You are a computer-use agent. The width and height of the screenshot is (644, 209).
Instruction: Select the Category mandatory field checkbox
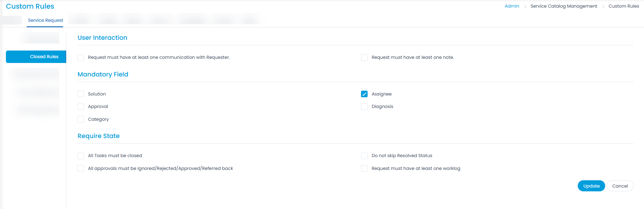(x=81, y=119)
